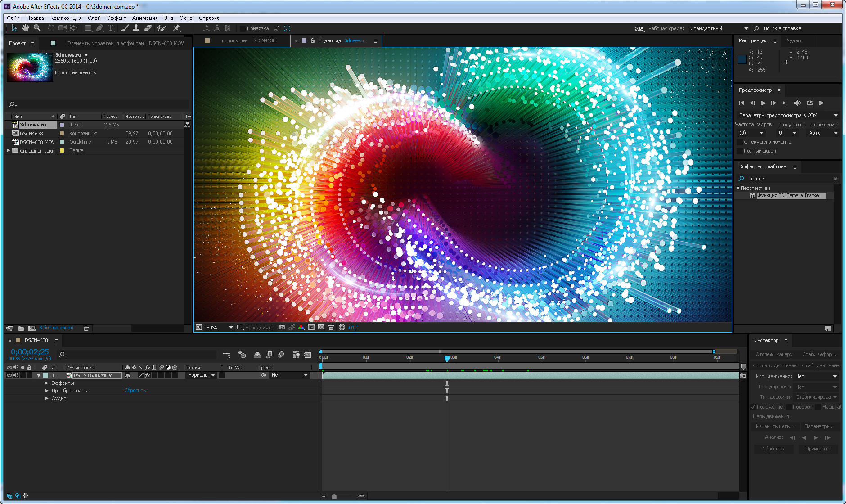
Task: Open Параметры предпросмотра в ОЗУ dropdown
Action: click(x=788, y=115)
